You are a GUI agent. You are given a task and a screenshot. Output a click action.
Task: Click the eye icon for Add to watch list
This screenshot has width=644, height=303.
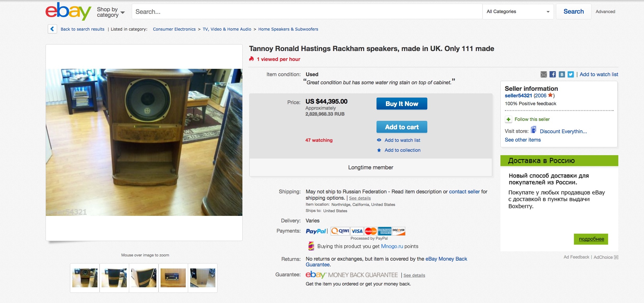(x=379, y=140)
